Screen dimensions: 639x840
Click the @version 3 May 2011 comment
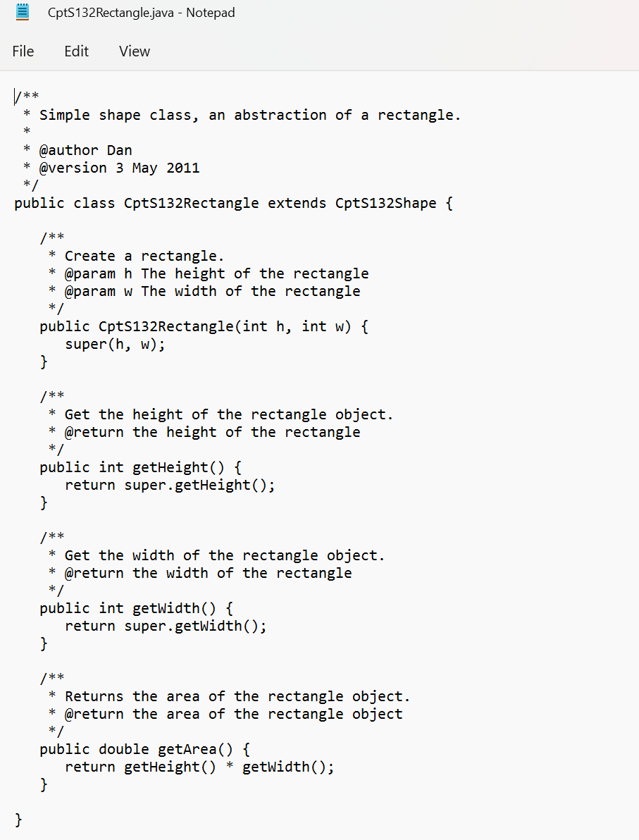[106, 168]
